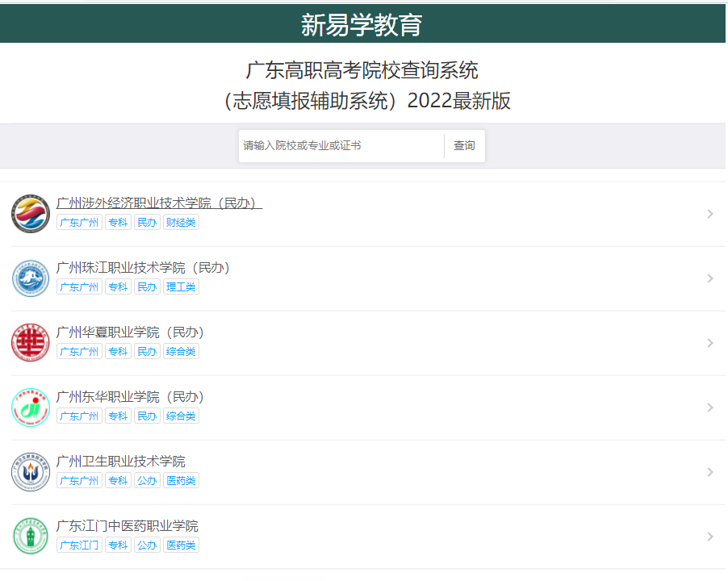The image size is (728, 581).
Task: Click the 广州涉外经济职业技术学院 school logo
Action: coord(30,213)
